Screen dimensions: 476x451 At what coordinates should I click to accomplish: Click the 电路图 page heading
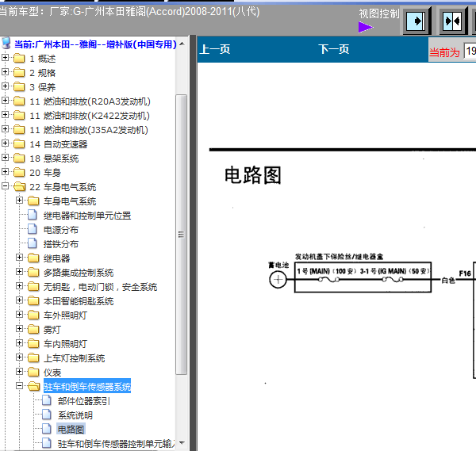[253, 175]
